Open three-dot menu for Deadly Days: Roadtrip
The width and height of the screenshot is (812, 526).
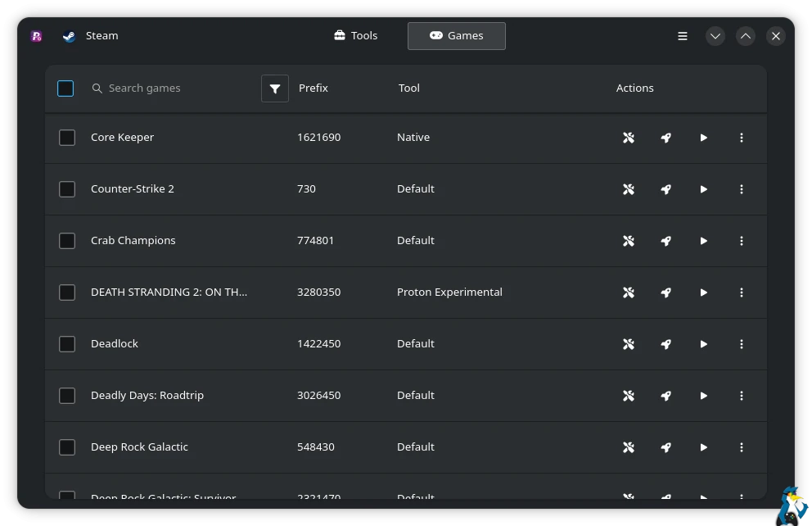coord(741,396)
